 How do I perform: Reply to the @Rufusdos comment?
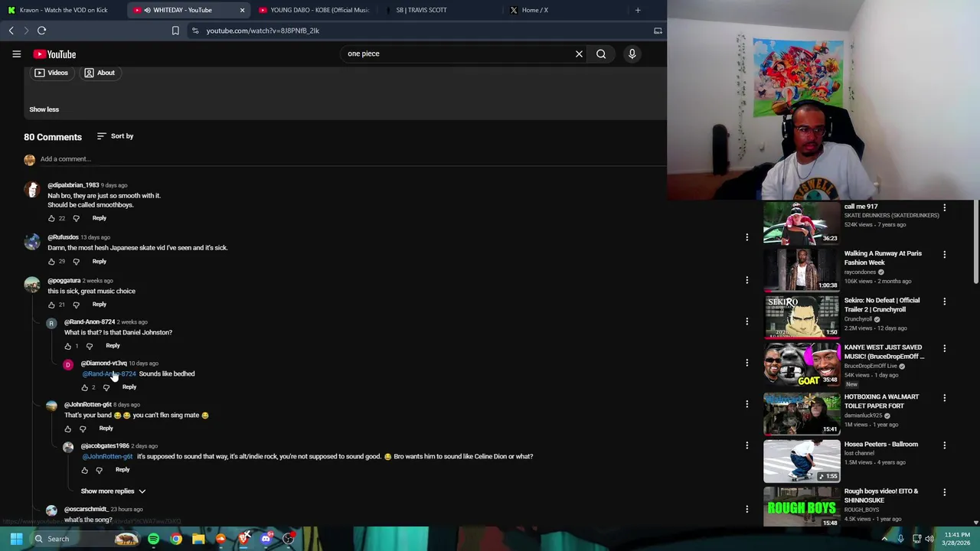pos(100,262)
